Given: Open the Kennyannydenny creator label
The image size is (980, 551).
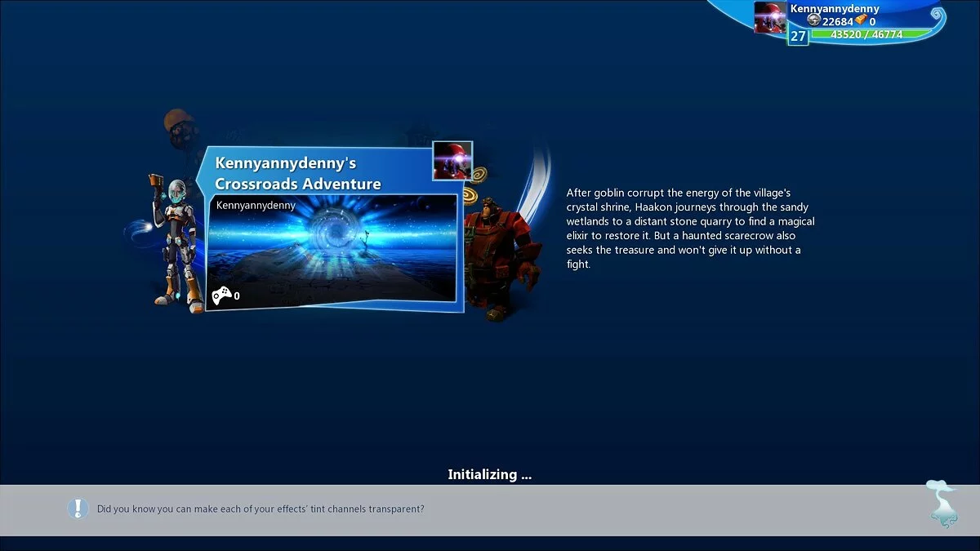Looking at the screenshot, I should tap(255, 205).
